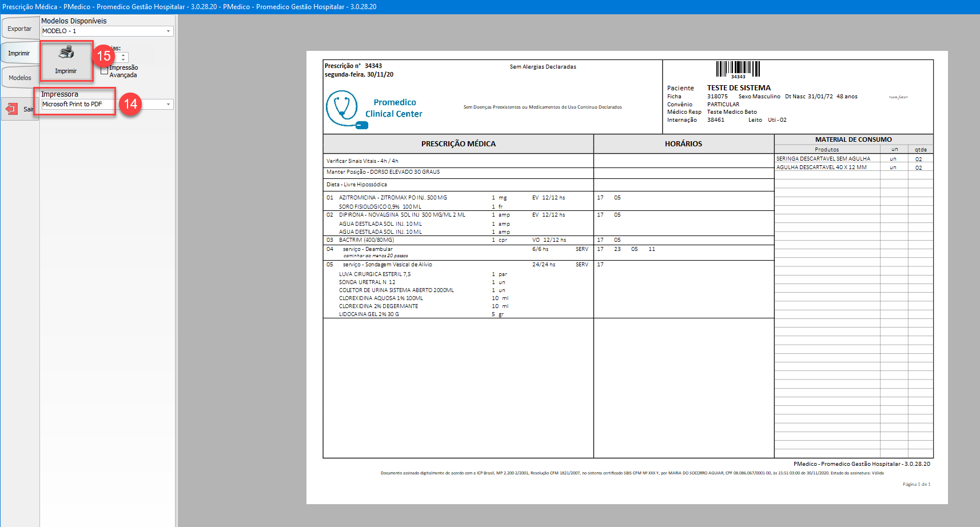The height and width of the screenshot is (527, 980).
Task: Click the Promedico stethoscope logo
Action: tap(343, 109)
